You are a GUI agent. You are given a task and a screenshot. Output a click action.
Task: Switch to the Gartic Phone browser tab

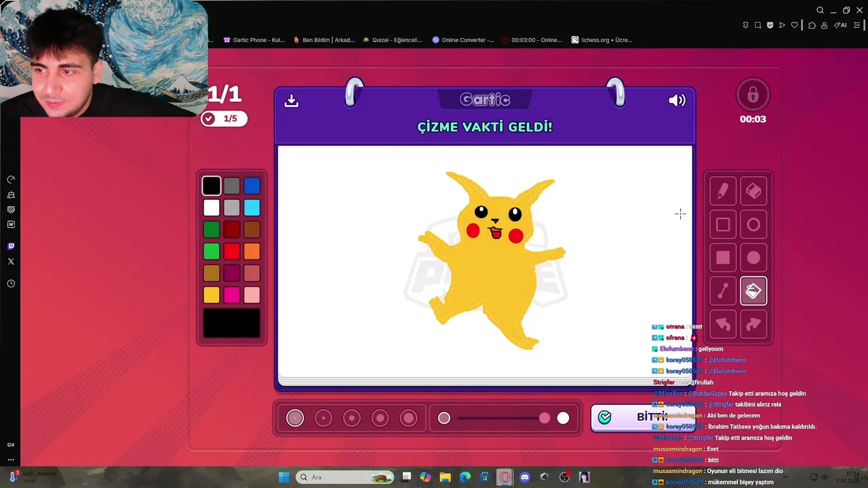point(254,40)
